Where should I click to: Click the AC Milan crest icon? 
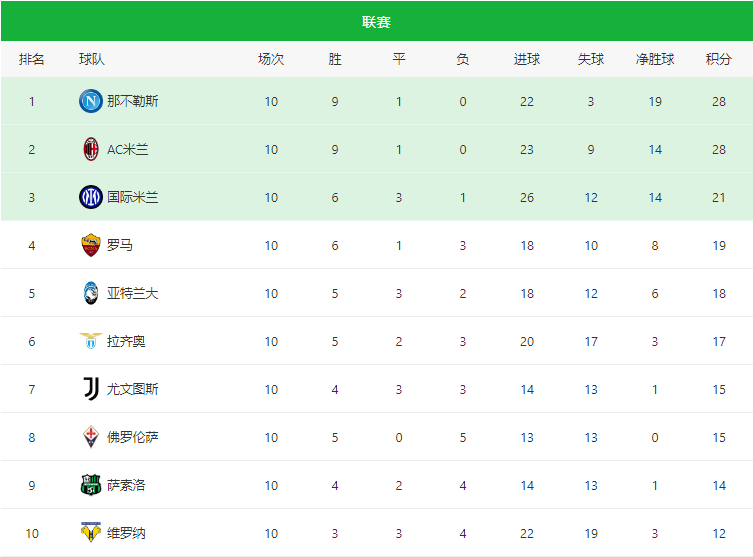(x=91, y=149)
